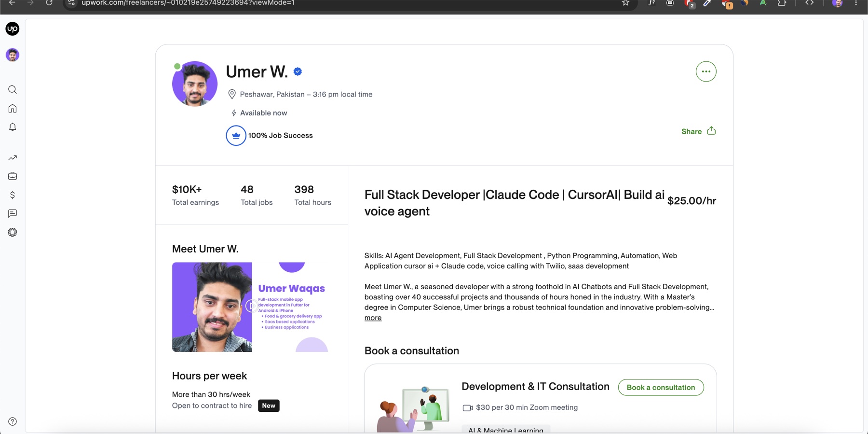Viewport: 868px width, 434px height.
Task: Open the red extension with badge 2
Action: 690,4
